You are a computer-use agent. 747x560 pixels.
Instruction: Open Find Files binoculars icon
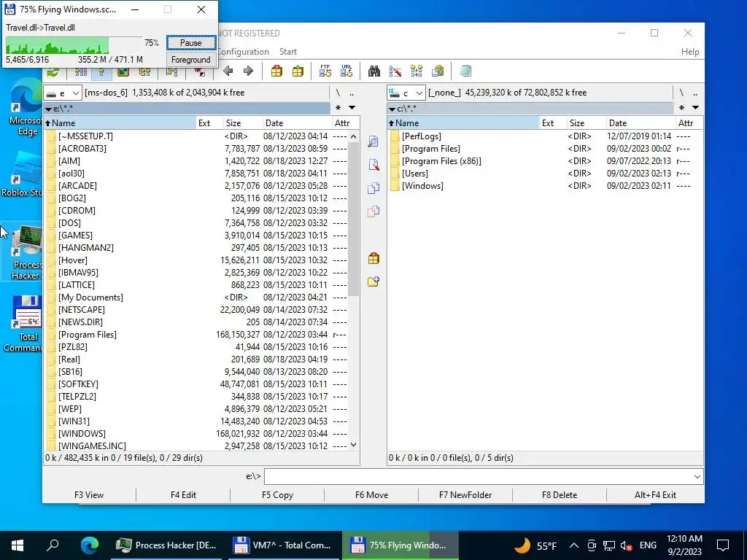(374, 71)
